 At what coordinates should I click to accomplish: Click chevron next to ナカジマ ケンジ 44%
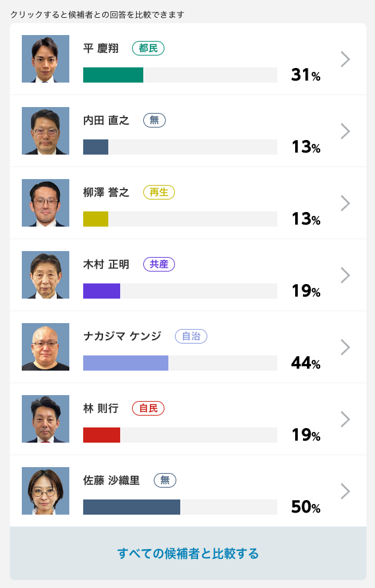pos(345,348)
